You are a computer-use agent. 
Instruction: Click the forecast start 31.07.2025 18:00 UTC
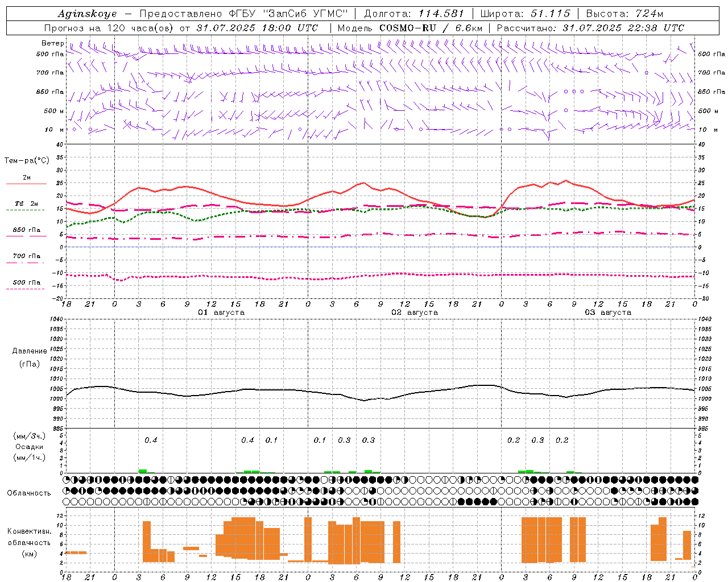pyautogui.click(x=257, y=28)
